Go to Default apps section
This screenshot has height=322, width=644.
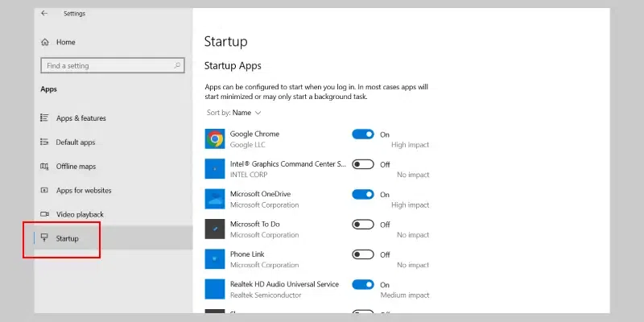(76, 142)
